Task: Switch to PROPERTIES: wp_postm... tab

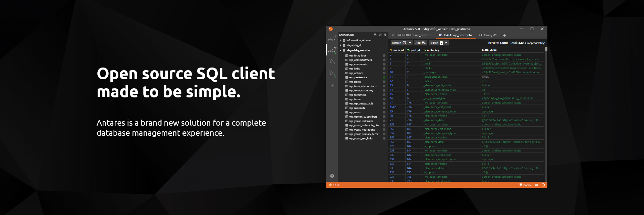Action: 412,35
